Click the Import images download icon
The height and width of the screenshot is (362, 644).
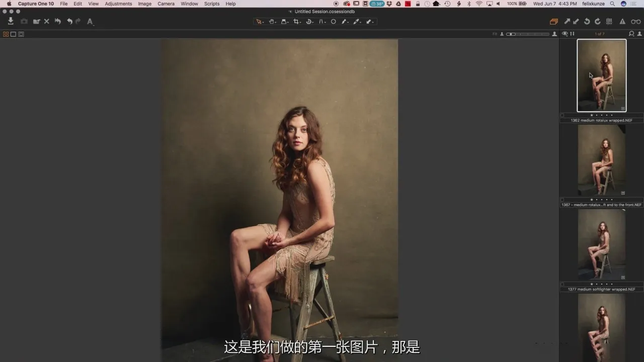tap(11, 21)
